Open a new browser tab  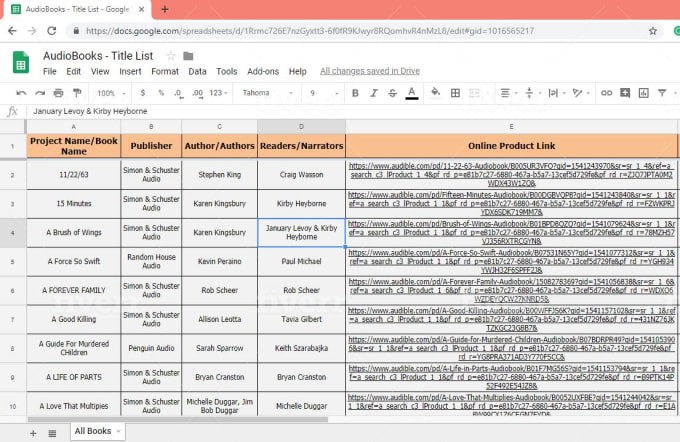[x=165, y=9]
